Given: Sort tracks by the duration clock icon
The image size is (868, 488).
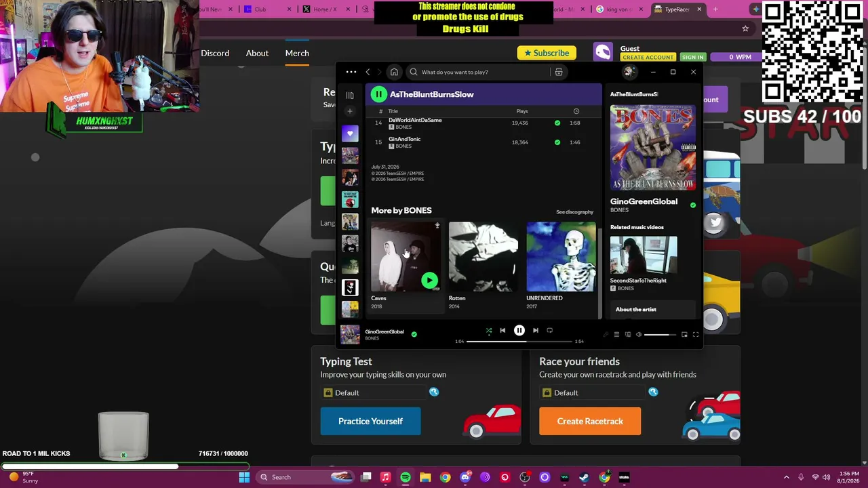Looking at the screenshot, I should (576, 111).
